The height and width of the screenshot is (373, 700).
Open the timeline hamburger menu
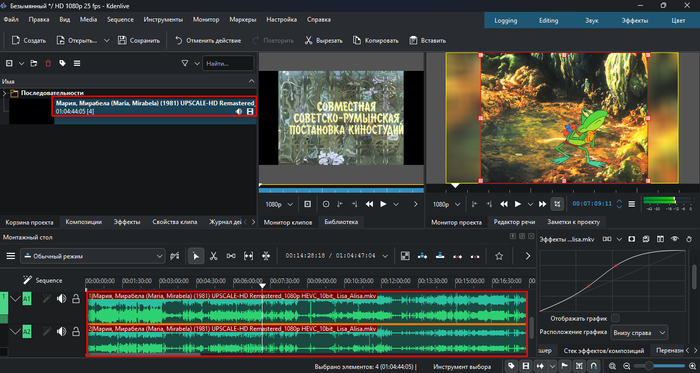(x=10, y=256)
